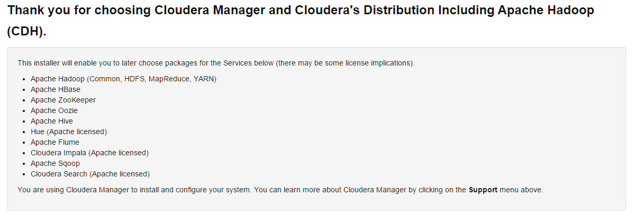Select the Cloudera Search list entry
This screenshot has height=224, width=644.
(90, 174)
